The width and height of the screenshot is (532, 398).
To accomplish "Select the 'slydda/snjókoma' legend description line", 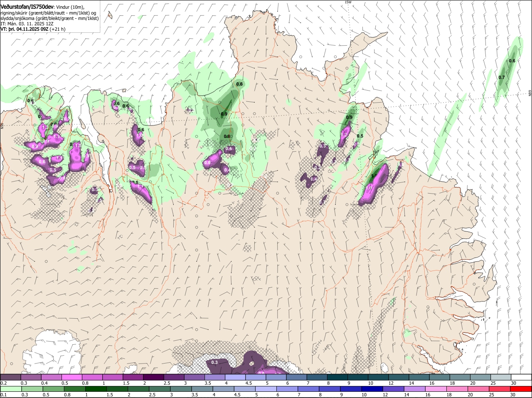I will (49, 18).
